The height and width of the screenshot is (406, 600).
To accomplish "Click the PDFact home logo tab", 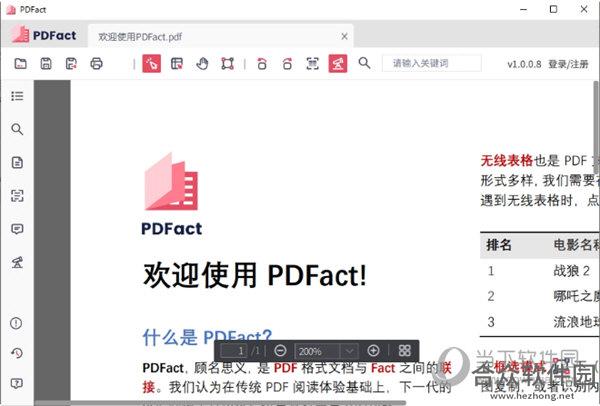I will [x=44, y=35].
